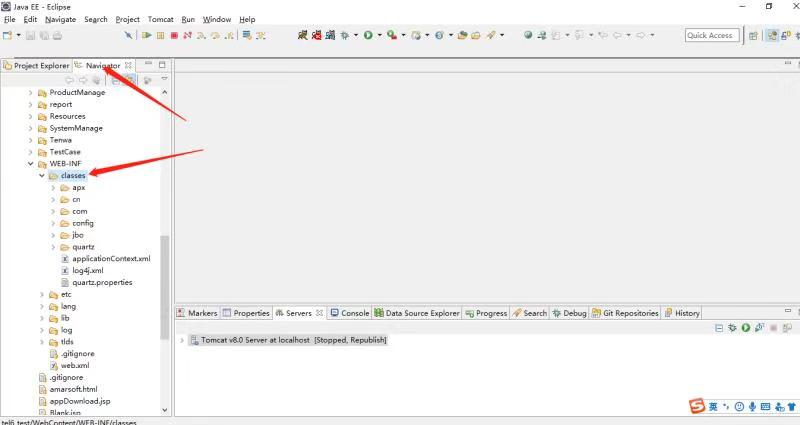The width and height of the screenshot is (800, 425).
Task: Click the Disconnect debug icon
Action: pos(188,35)
